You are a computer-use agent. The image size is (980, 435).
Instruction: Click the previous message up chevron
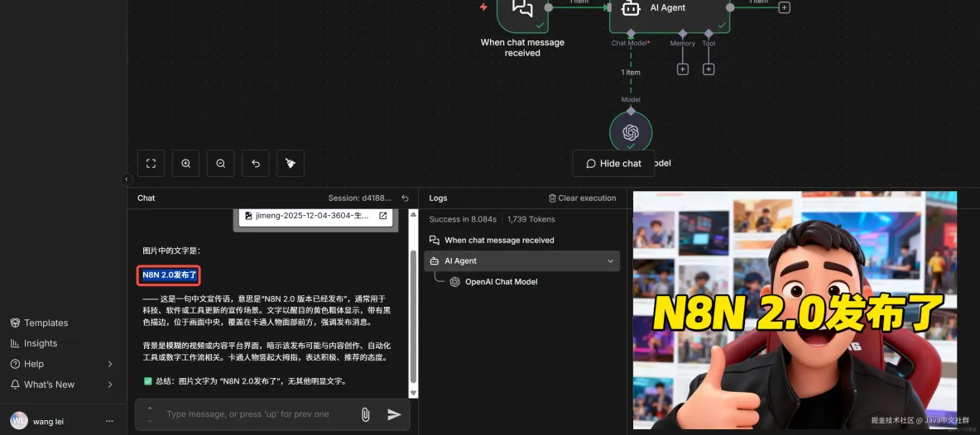tap(150, 409)
